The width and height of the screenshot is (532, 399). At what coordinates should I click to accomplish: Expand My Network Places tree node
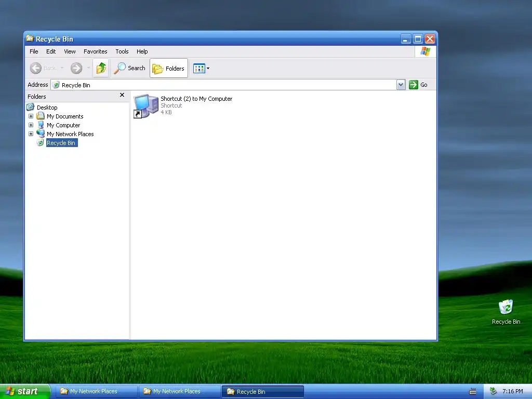click(31, 134)
